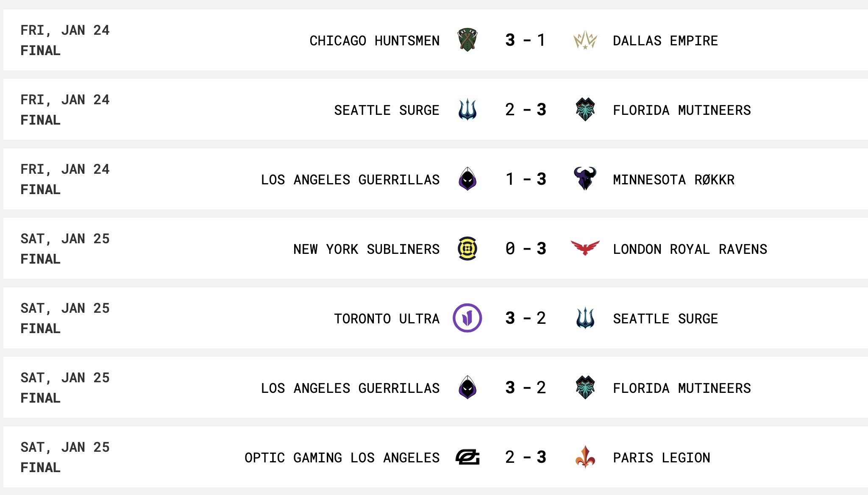
Task: Click the Toronto Ultra purple circle logo
Action: coord(467,318)
